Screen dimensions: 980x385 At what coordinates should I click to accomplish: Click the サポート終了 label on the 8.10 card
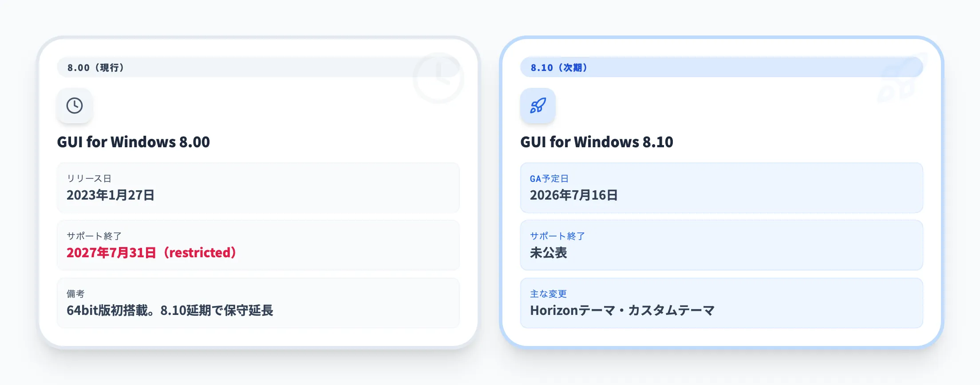[x=557, y=236]
